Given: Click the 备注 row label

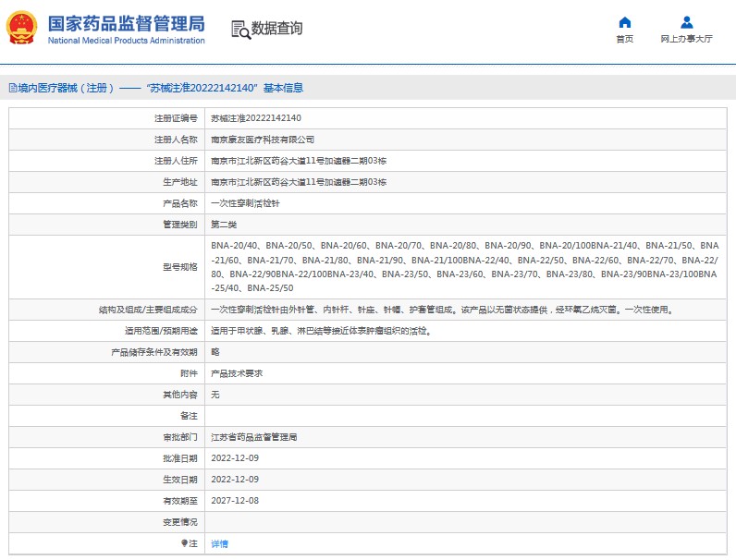Looking at the screenshot, I should 189,416.
